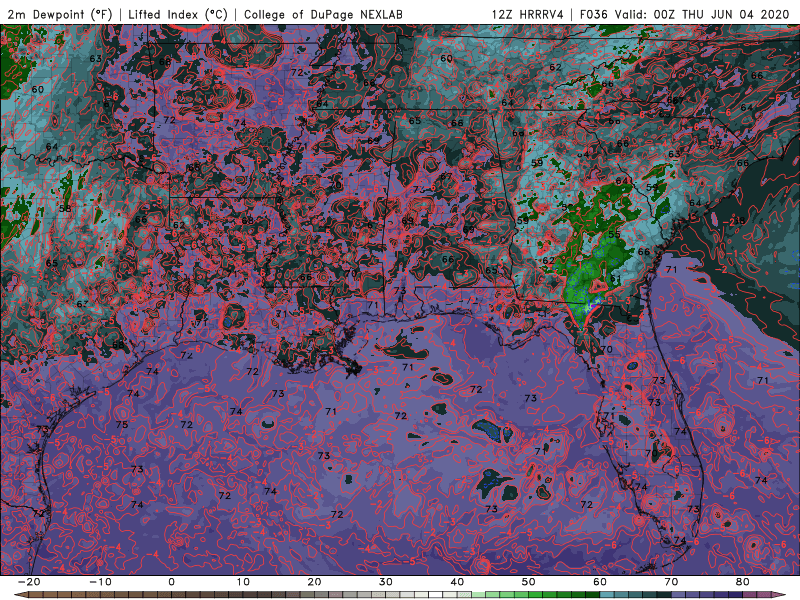Click the '-10' color scale label
This screenshot has width=800, height=600.
[100, 582]
